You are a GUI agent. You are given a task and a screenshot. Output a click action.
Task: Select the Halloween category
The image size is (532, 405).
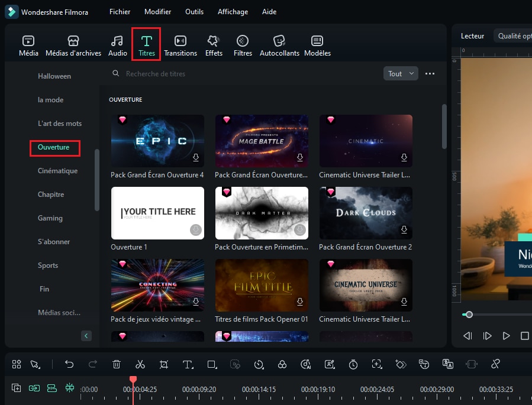[54, 76]
